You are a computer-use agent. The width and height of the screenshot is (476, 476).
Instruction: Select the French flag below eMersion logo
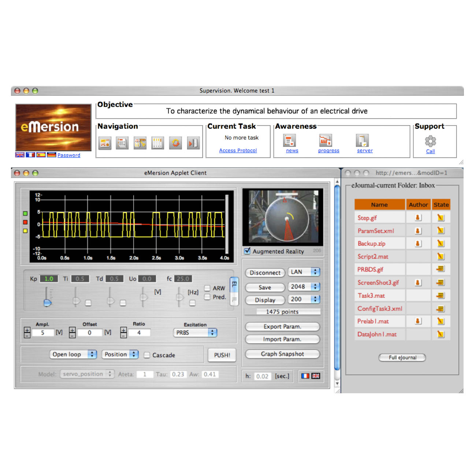point(30,155)
